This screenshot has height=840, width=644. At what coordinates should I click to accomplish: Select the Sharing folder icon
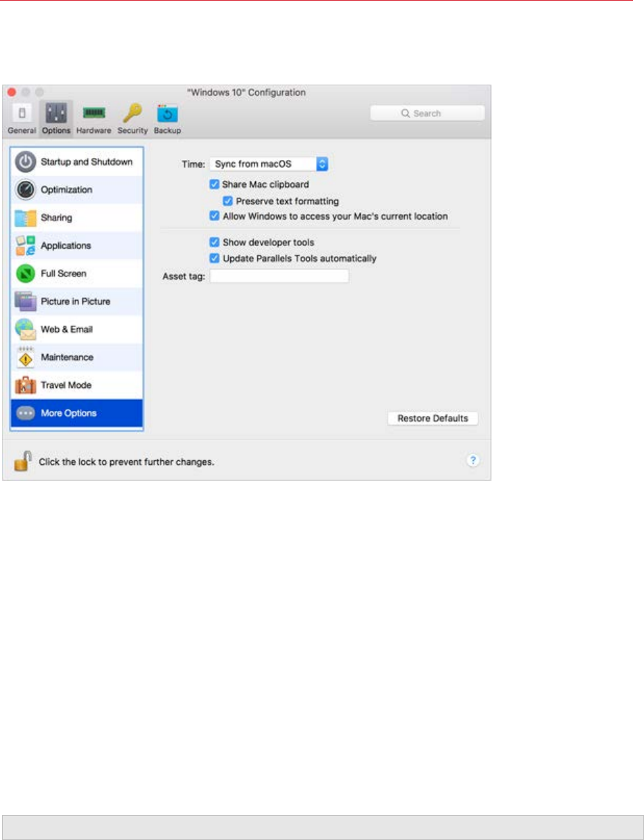[x=25, y=218]
